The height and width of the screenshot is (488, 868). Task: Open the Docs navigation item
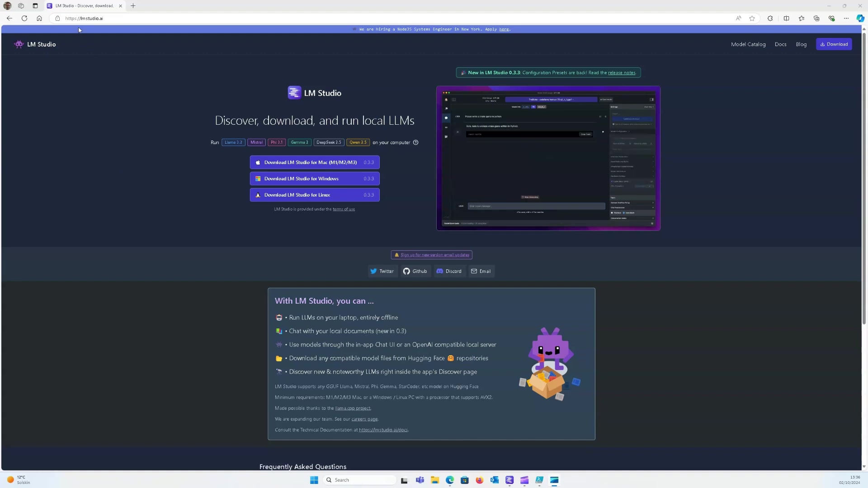click(x=780, y=44)
